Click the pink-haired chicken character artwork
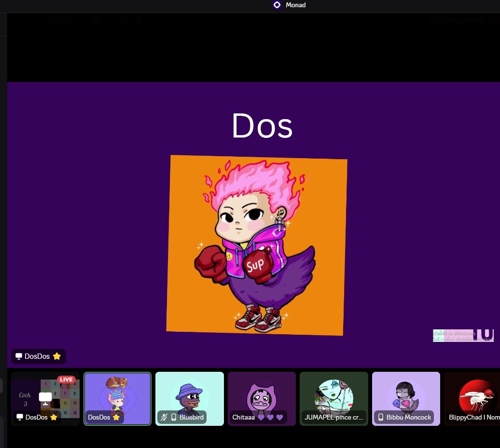500x448 pixels. tap(257, 245)
